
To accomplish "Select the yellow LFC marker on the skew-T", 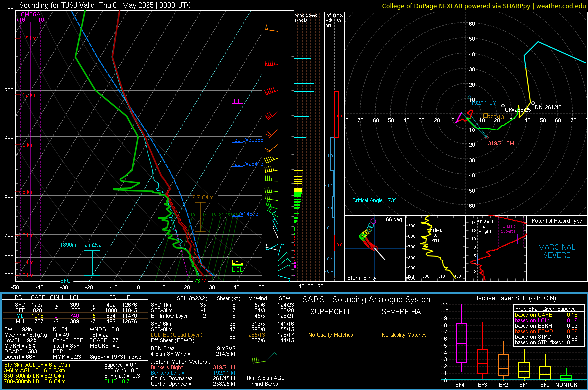I will (x=237, y=262).
